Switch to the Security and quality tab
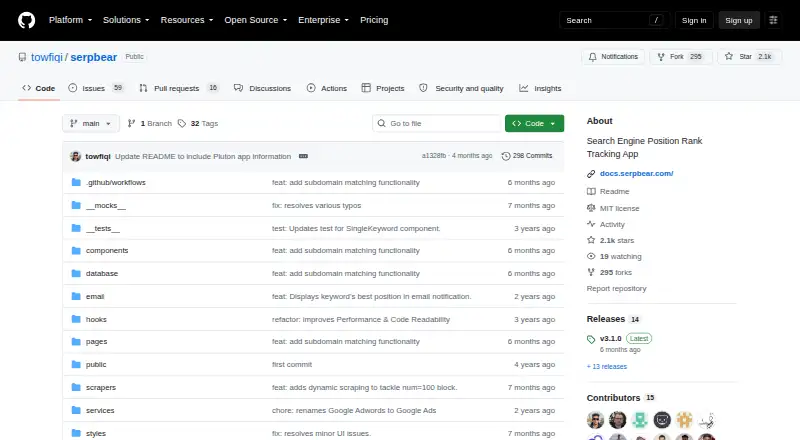800x440 pixels. pyautogui.click(x=461, y=88)
